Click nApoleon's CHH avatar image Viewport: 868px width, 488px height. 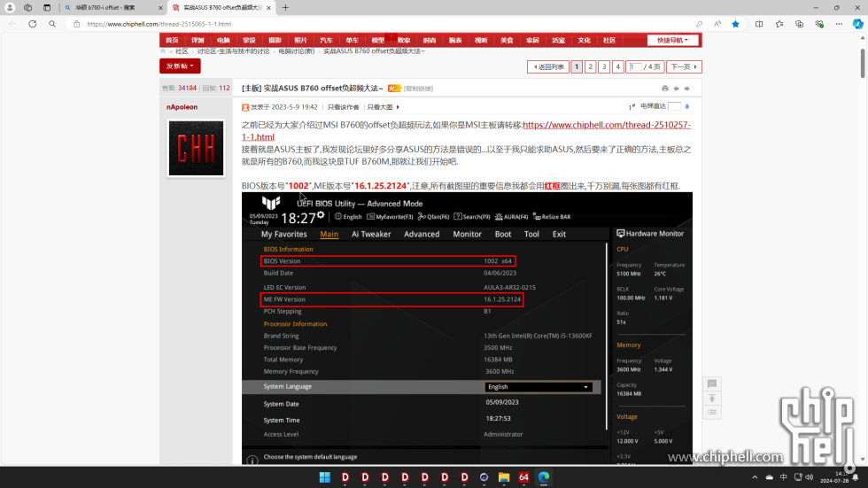pos(196,148)
